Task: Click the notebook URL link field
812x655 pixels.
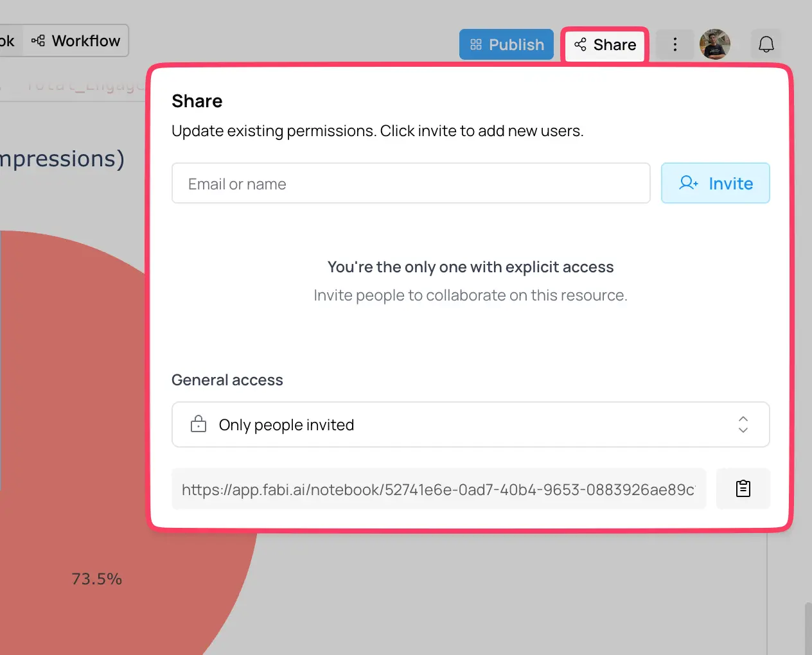Action: click(x=438, y=489)
